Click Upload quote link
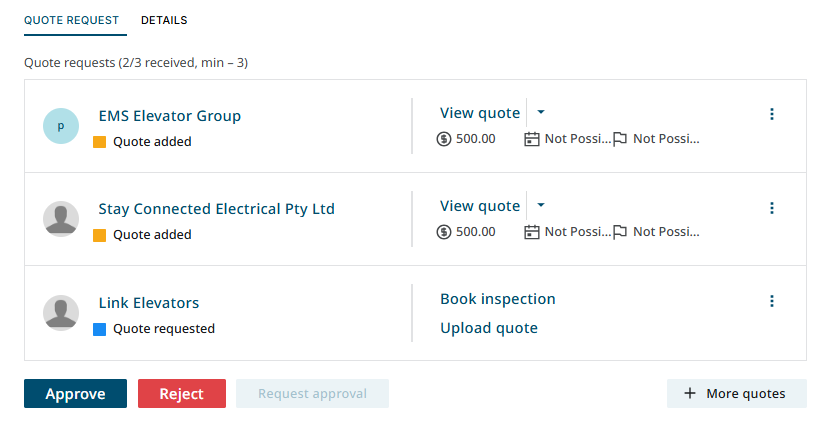Viewport: 828px width, 428px height. click(488, 328)
